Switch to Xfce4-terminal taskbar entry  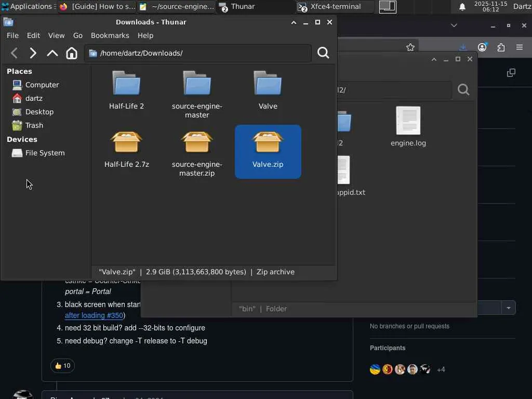tap(336, 6)
